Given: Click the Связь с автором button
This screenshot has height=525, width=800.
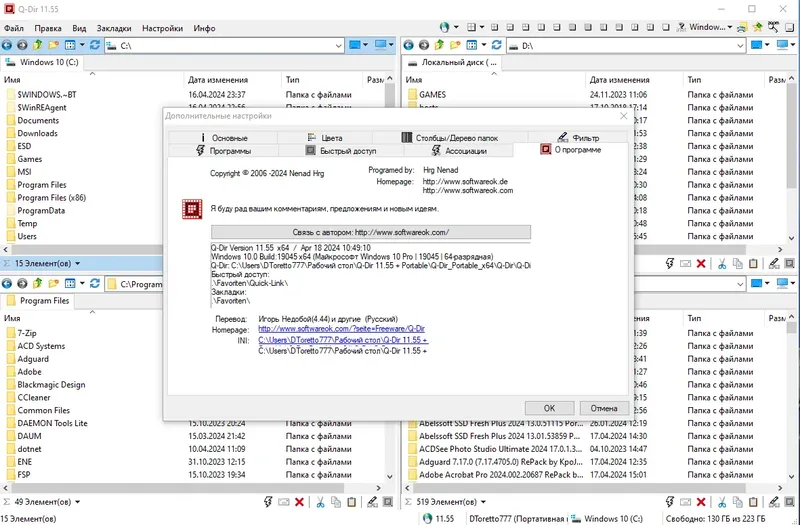Looking at the screenshot, I should click(370, 232).
